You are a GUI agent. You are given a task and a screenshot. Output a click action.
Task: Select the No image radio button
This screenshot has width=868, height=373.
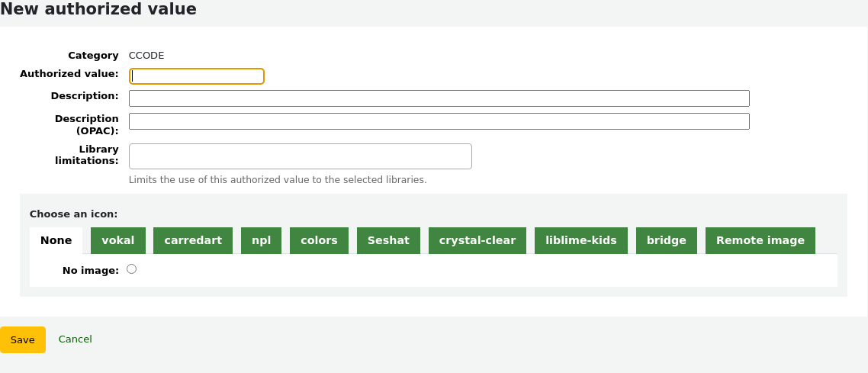pyautogui.click(x=132, y=269)
